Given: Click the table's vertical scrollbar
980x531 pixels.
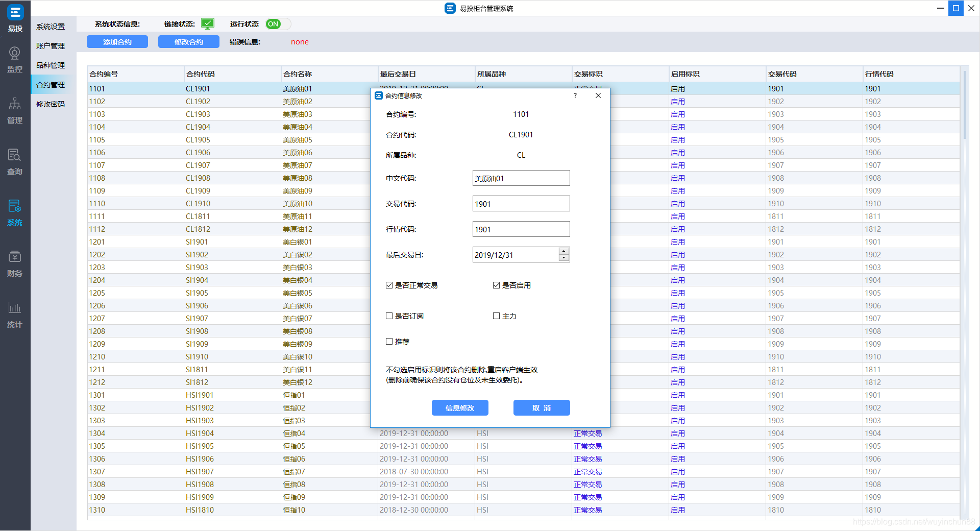Looking at the screenshot, I should 964,105.
